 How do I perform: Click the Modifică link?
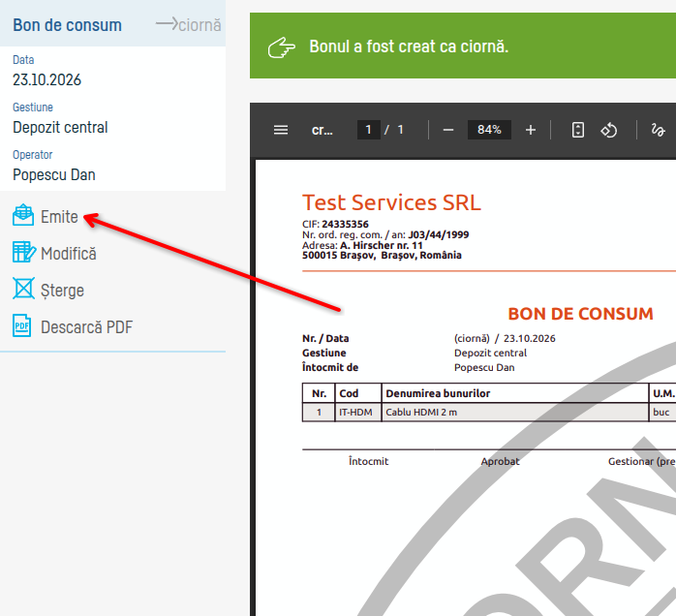pos(69,254)
